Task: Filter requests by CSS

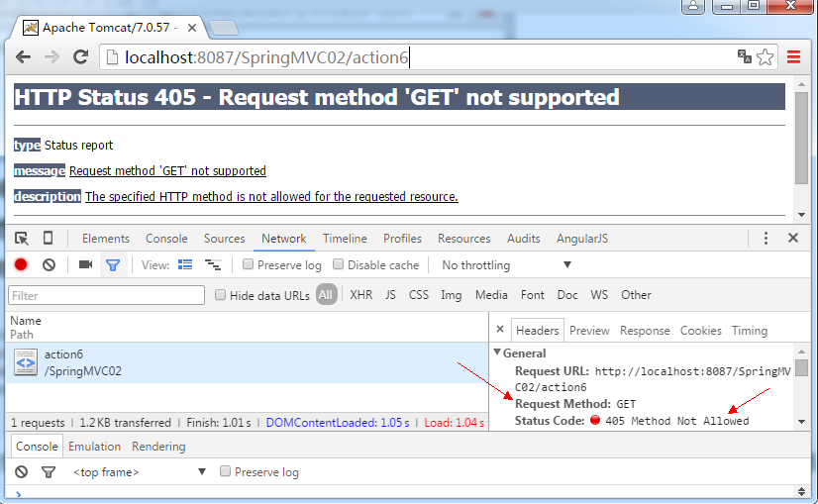Action: pyautogui.click(x=418, y=295)
